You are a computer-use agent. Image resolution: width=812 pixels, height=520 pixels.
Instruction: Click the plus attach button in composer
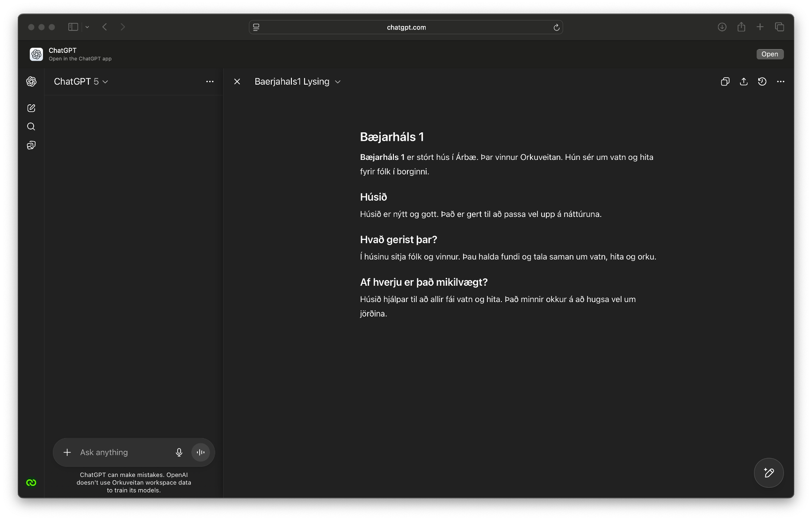tap(67, 452)
